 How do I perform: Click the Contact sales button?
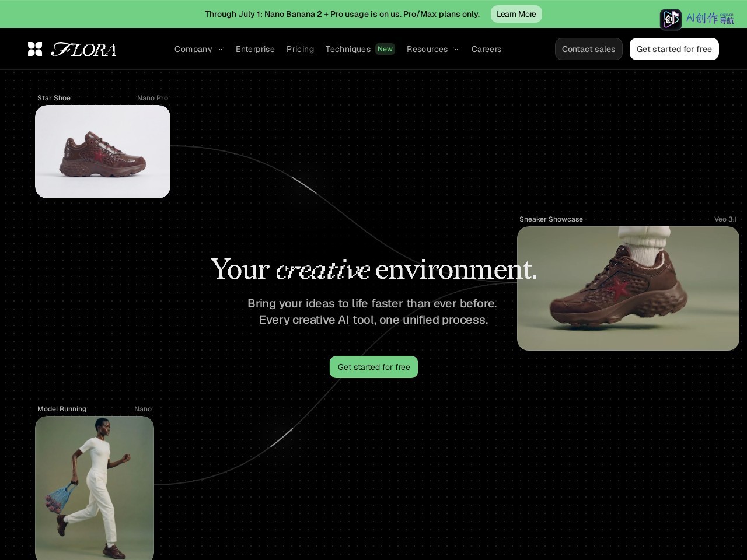pos(588,49)
